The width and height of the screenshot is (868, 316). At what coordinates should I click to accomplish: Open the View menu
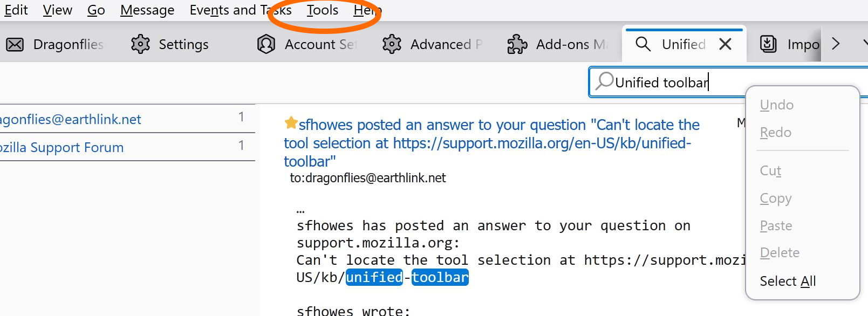[58, 10]
